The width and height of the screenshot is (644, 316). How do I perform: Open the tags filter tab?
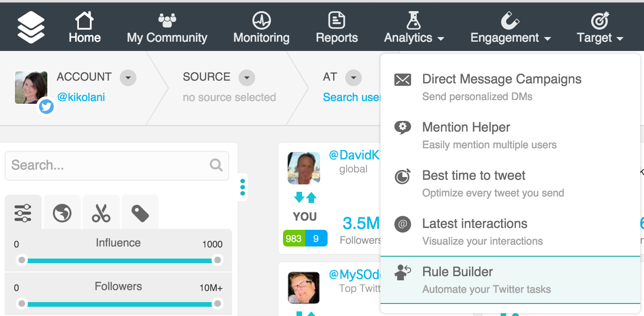pyautogui.click(x=140, y=212)
